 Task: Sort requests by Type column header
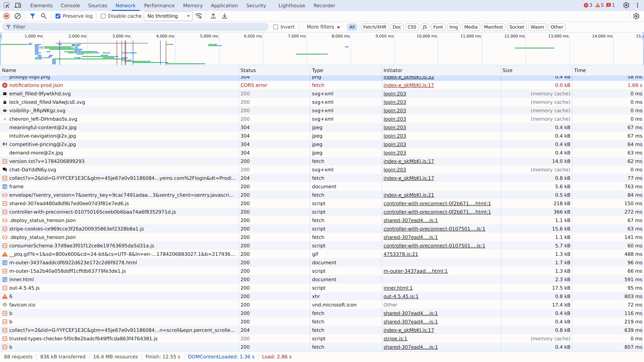pos(346,70)
